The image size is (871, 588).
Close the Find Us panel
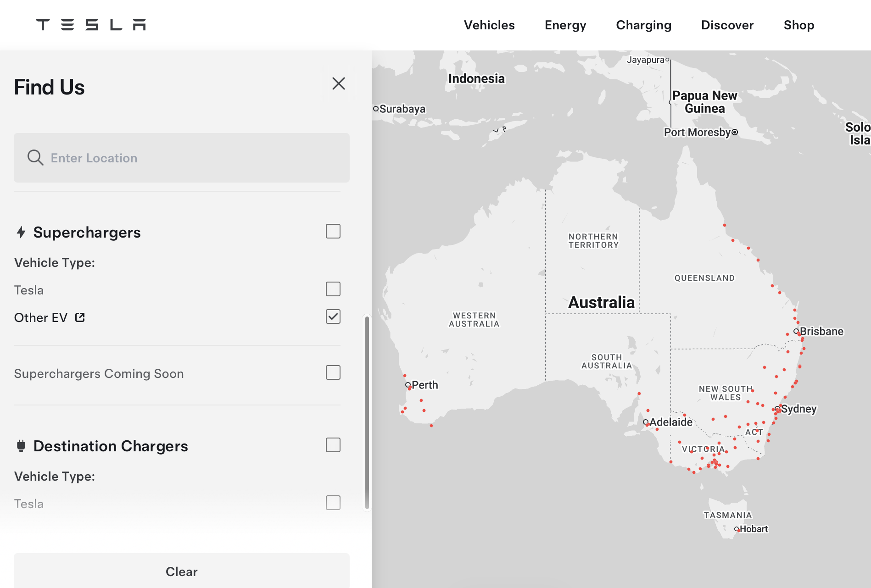[338, 83]
